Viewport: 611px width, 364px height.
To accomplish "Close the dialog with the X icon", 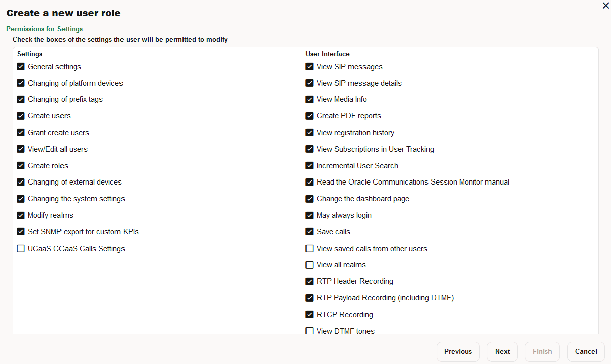I will (x=605, y=6).
